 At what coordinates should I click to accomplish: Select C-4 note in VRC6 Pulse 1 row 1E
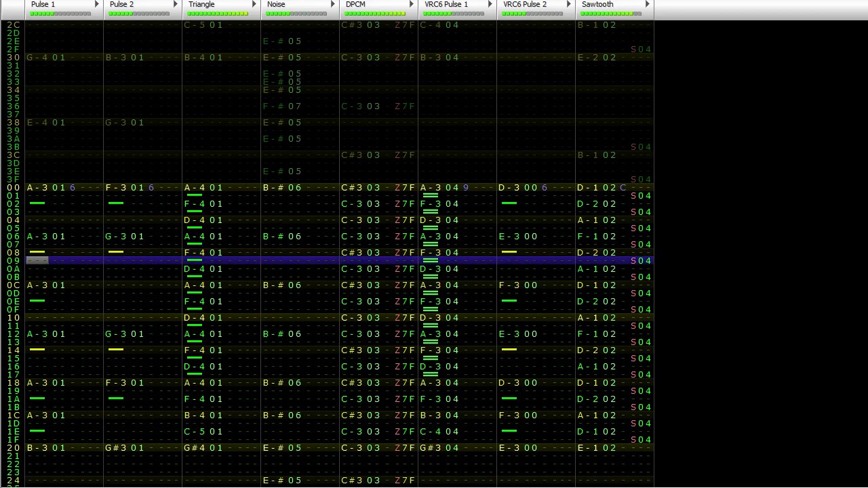pos(430,432)
